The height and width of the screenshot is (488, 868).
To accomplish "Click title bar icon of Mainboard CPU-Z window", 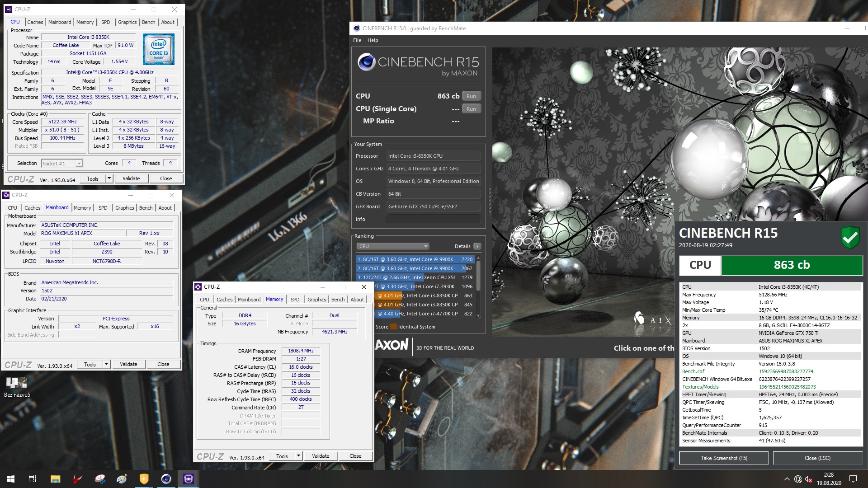I will coord(6,195).
